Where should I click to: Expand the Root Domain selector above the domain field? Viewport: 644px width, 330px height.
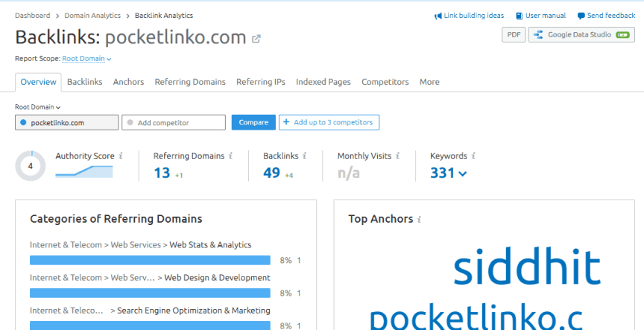pos(38,107)
